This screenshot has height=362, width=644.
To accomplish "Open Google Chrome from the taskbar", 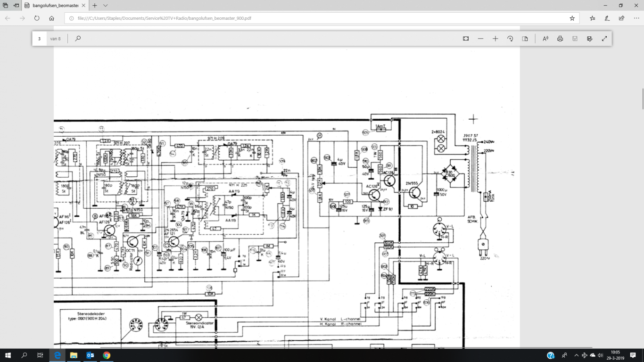I will [x=107, y=355].
